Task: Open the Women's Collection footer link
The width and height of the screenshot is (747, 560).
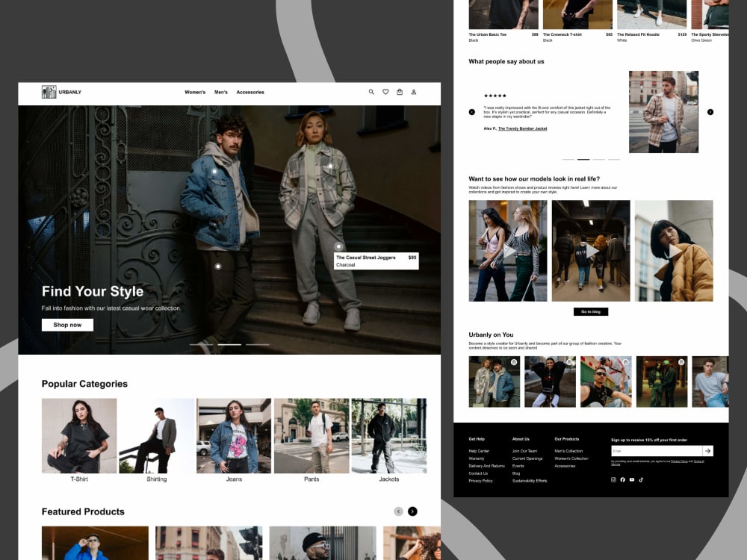Action: coord(571,458)
